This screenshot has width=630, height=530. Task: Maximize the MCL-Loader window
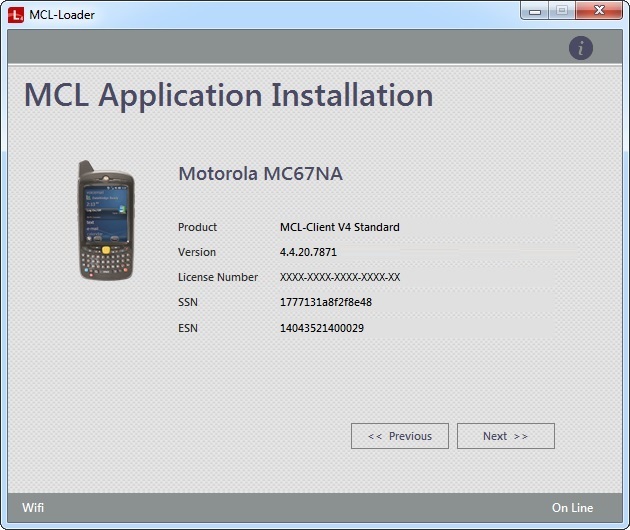coord(562,11)
